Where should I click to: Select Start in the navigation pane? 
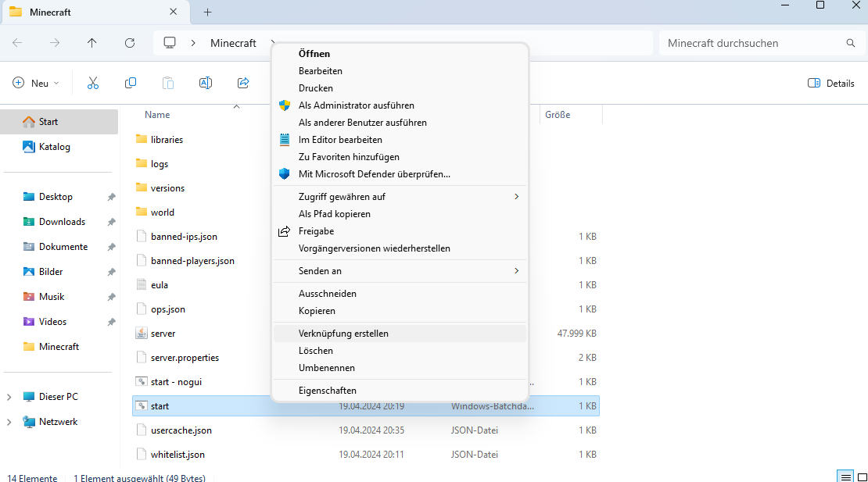coord(59,122)
